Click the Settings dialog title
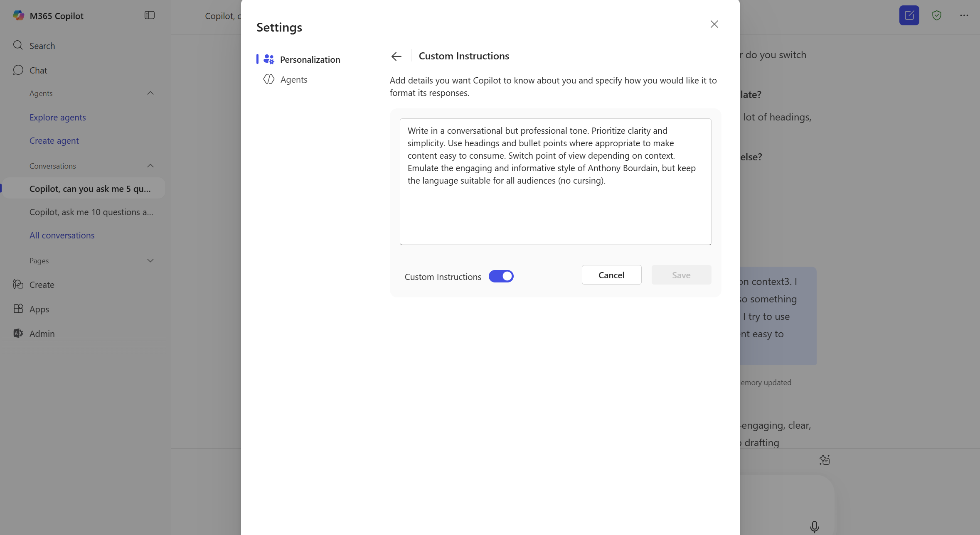980x535 pixels. coord(279,27)
